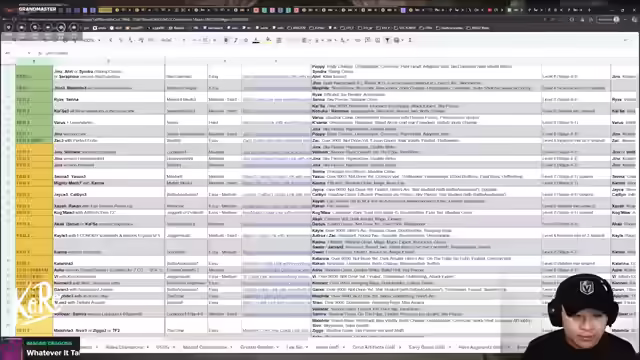This screenshot has height=360, width=640.
Task: Open the horizontal align dropdown
Action: (x=306, y=40)
